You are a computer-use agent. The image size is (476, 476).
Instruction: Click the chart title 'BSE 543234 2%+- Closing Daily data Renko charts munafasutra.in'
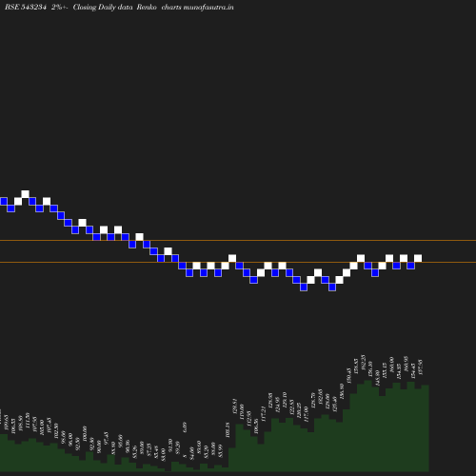pos(119,7)
